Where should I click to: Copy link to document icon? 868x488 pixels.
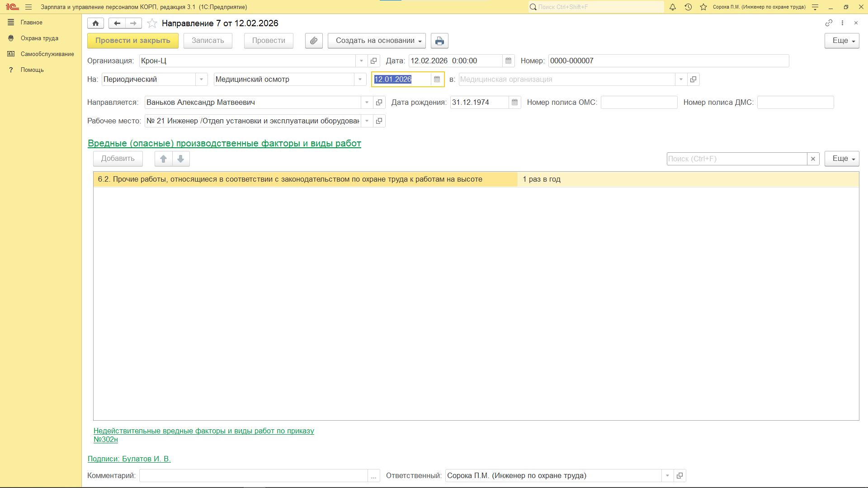click(x=829, y=23)
